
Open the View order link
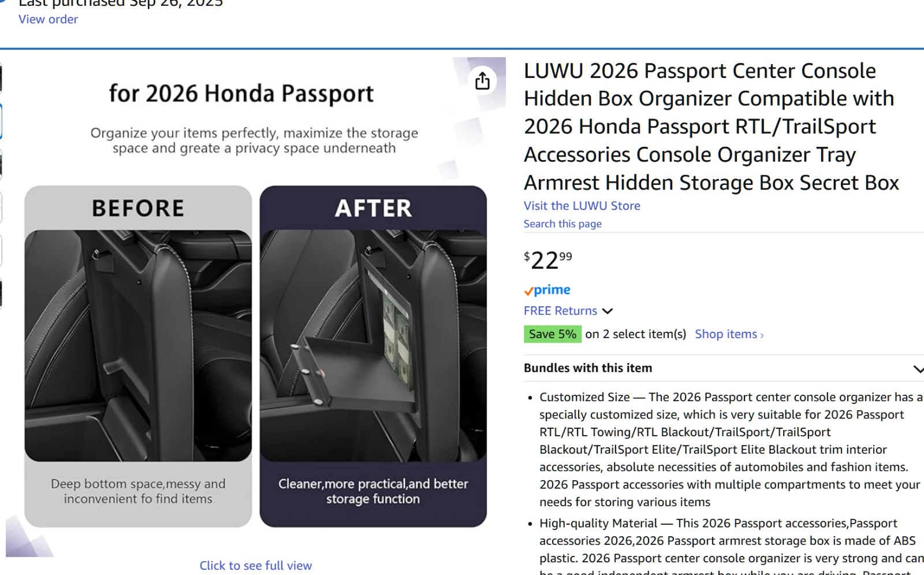(x=48, y=19)
